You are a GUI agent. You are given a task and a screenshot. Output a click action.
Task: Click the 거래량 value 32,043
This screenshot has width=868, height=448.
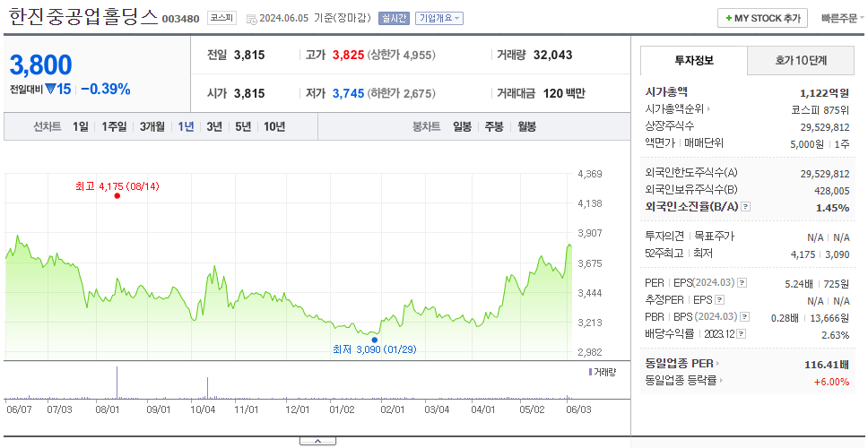click(553, 55)
